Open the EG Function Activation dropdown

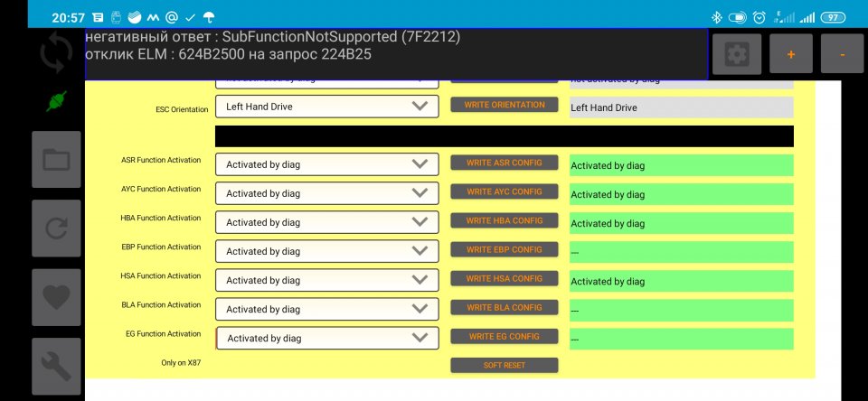coord(326,338)
